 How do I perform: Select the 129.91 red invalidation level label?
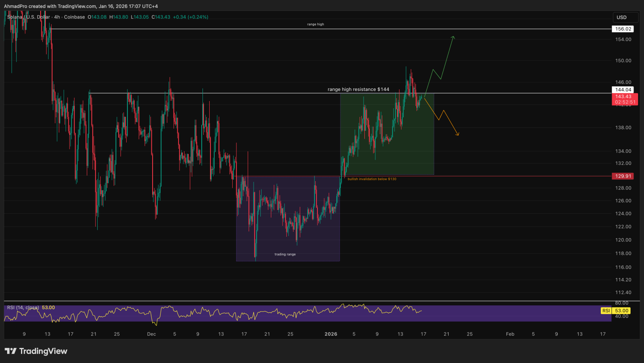[x=623, y=176]
